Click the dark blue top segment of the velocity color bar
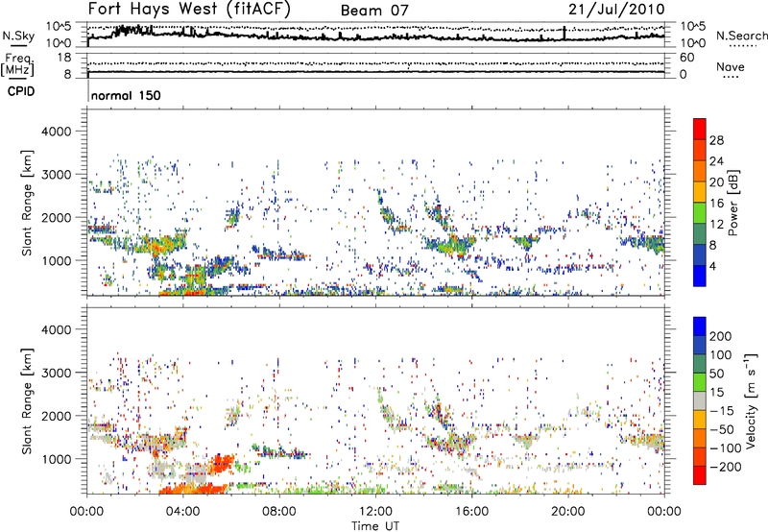Screen dimensions: 768x532 click(x=700, y=326)
